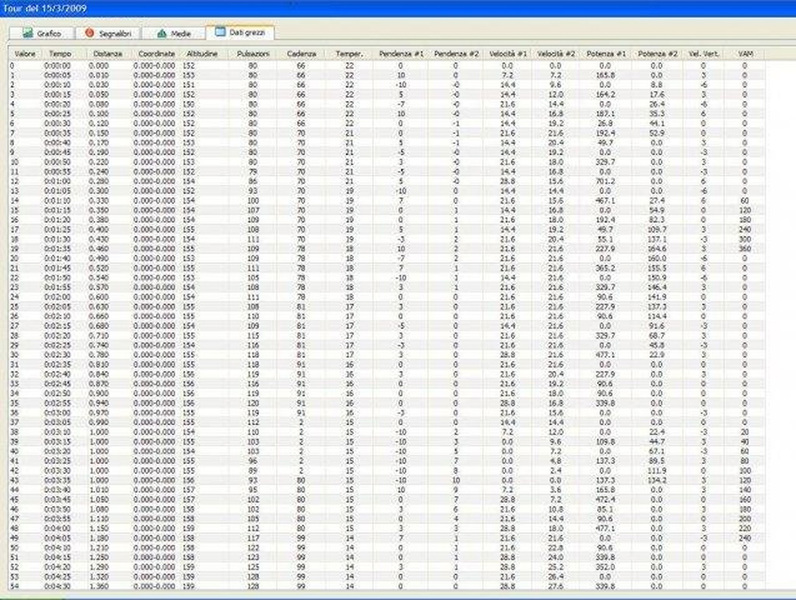This screenshot has width=796, height=600.
Task: Select the Potenza #2 value 164.6
Action: 657,249
